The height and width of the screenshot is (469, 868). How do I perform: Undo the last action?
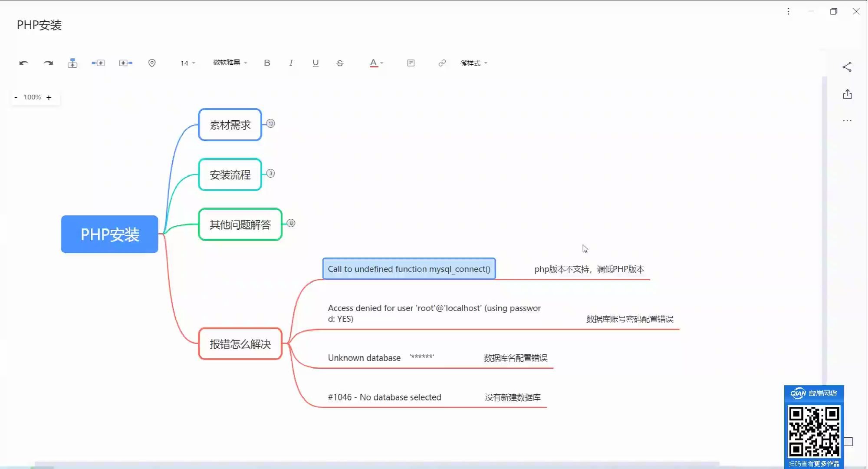[24, 63]
